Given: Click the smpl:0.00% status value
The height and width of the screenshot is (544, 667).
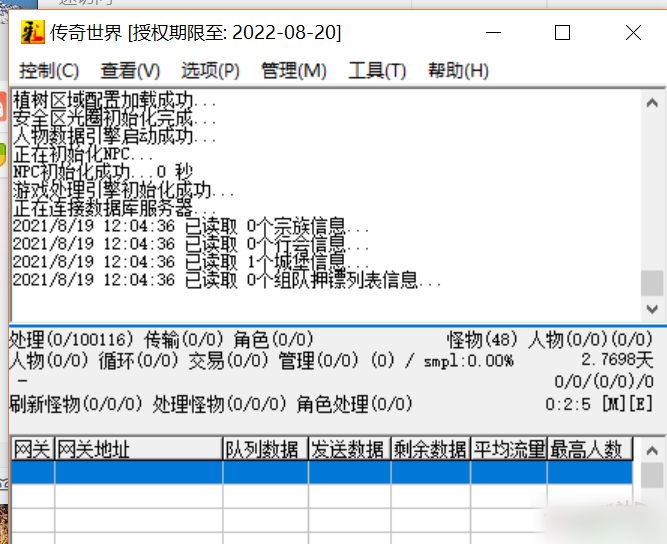Looking at the screenshot, I should click(469, 361).
